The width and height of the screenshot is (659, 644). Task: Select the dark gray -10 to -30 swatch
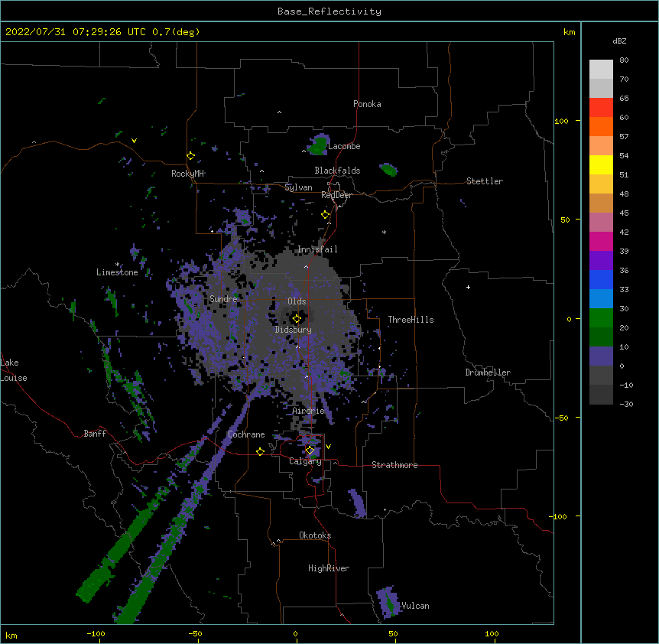tap(601, 395)
